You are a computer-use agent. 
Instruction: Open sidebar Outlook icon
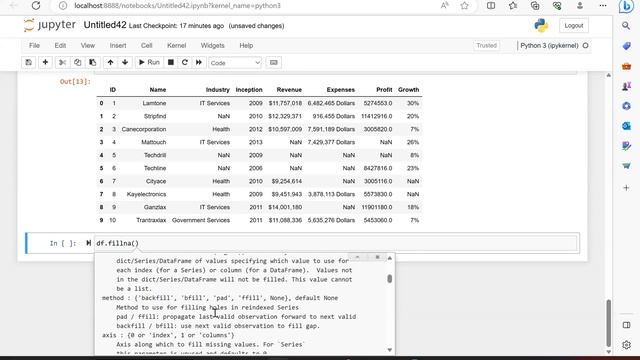click(x=627, y=126)
